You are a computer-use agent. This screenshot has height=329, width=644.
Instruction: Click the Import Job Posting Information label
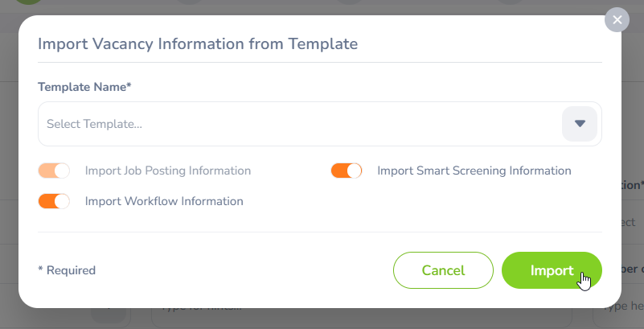[167, 171]
